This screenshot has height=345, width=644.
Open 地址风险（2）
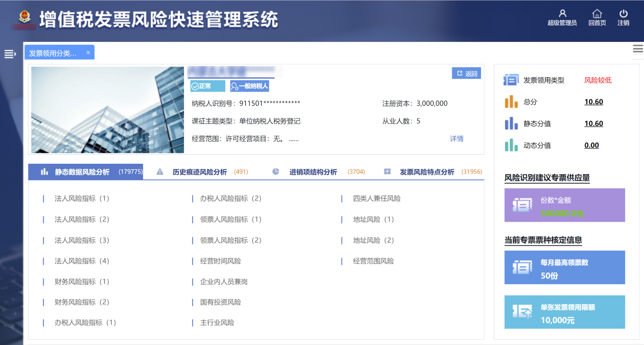pos(374,240)
